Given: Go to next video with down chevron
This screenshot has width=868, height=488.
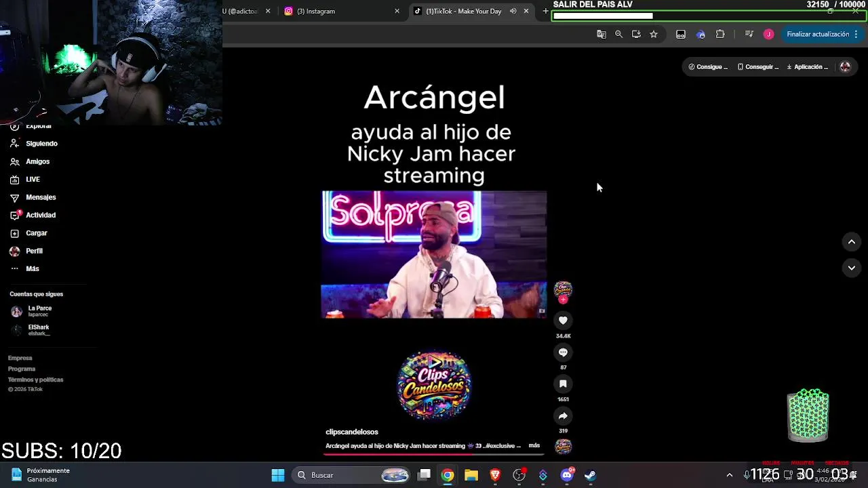Looking at the screenshot, I should 852,268.
